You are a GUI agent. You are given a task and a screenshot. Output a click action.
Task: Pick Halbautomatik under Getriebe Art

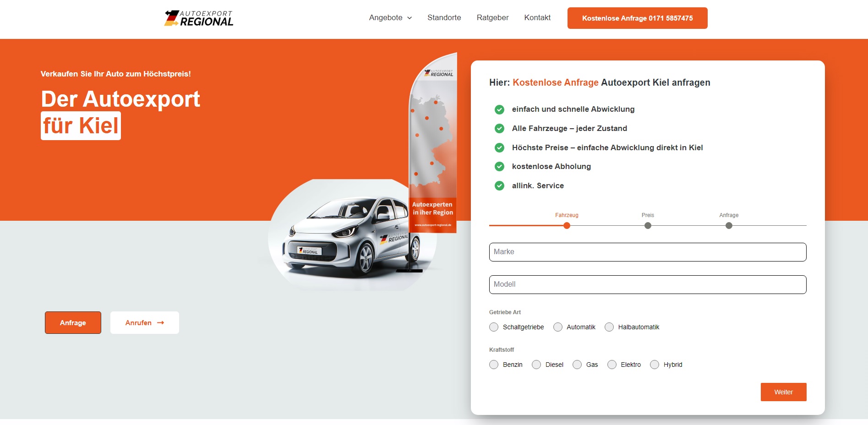click(609, 327)
